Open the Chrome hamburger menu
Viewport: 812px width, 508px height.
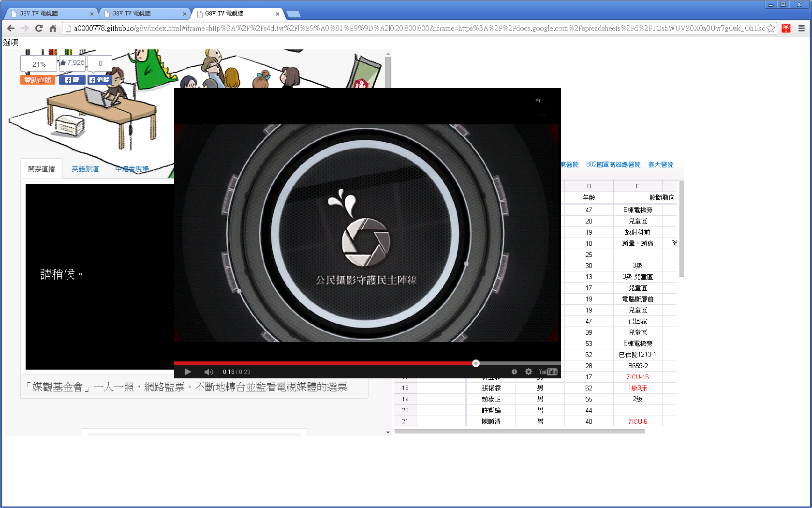click(801, 29)
